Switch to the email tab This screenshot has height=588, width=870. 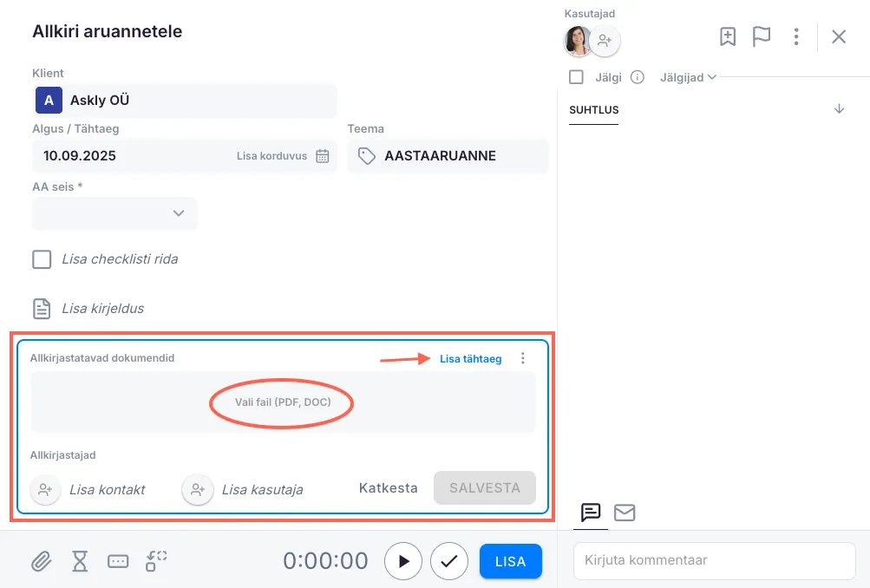[x=625, y=513]
